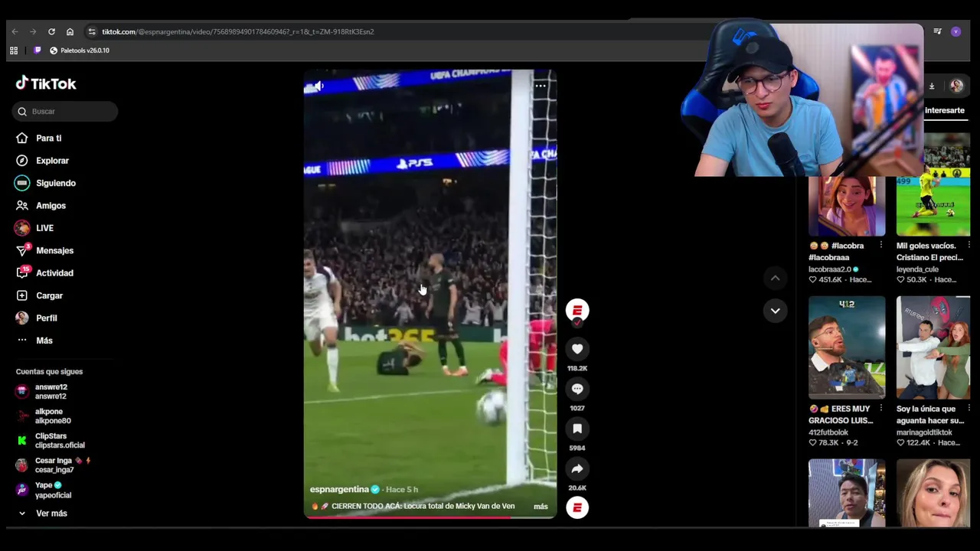Click the browser forward arrow
This screenshot has width=980, height=551.
click(33, 31)
